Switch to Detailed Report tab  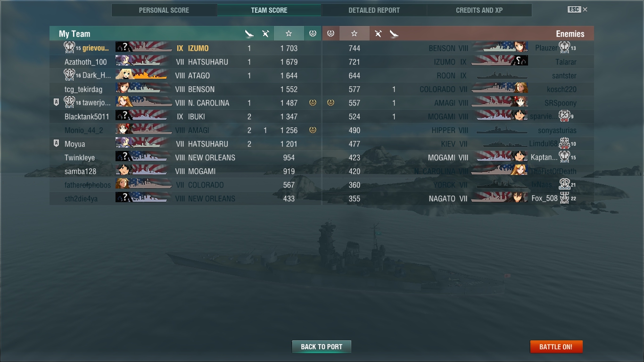click(x=374, y=10)
